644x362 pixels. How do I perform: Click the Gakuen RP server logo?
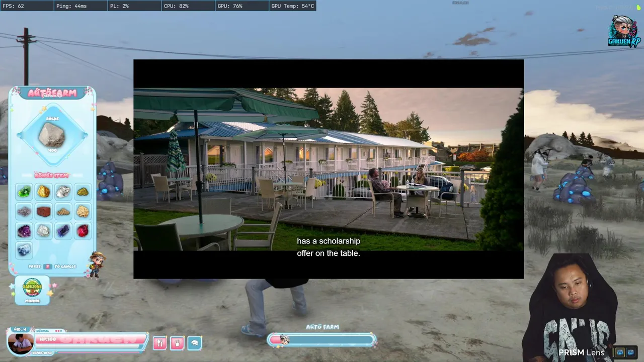[x=624, y=31]
